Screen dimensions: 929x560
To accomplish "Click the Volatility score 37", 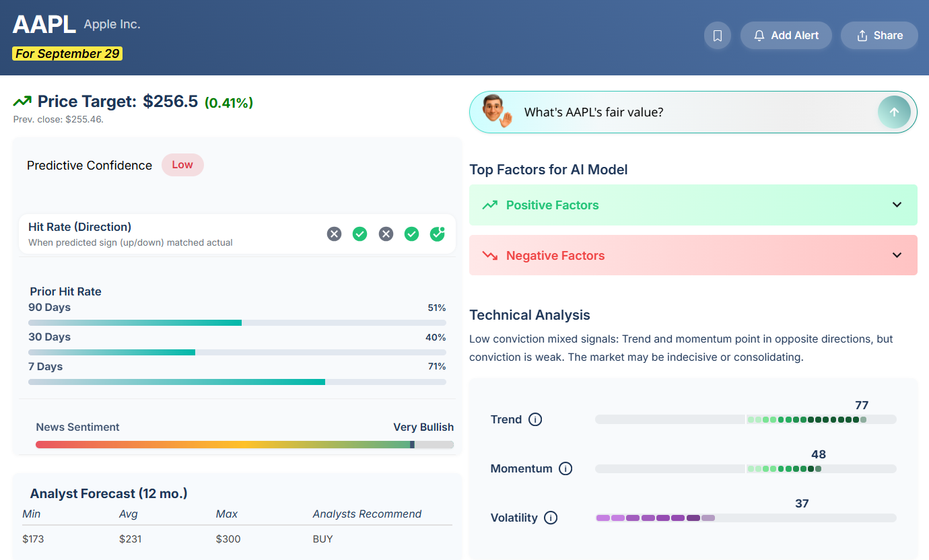I will 802,503.
